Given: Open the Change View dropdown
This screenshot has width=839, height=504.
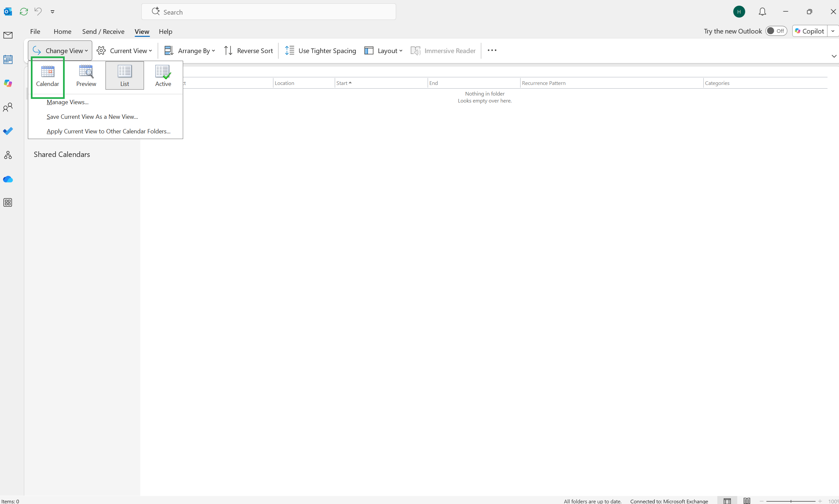Looking at the screenshot, I should click(60, 51).
